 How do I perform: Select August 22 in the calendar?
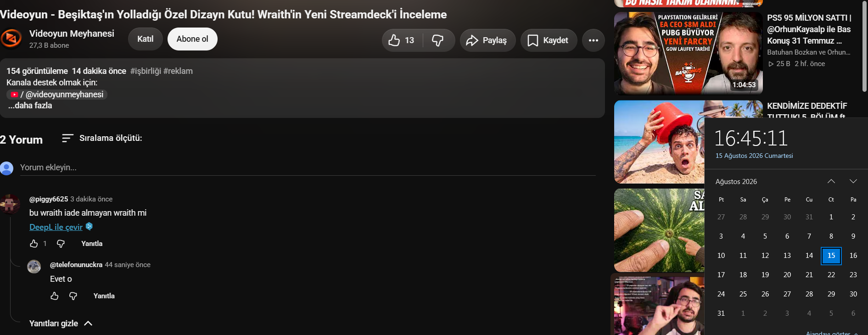tap(831, 275)
